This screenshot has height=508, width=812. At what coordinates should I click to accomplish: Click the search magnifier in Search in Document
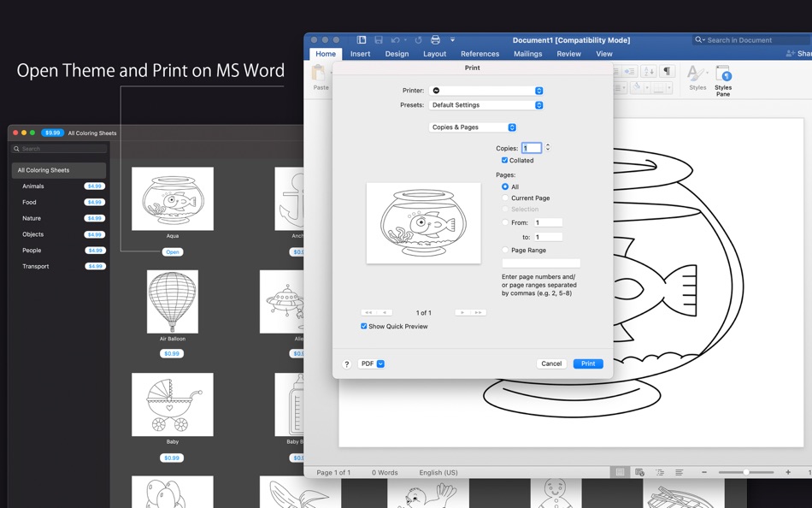(x=699, y=40)
